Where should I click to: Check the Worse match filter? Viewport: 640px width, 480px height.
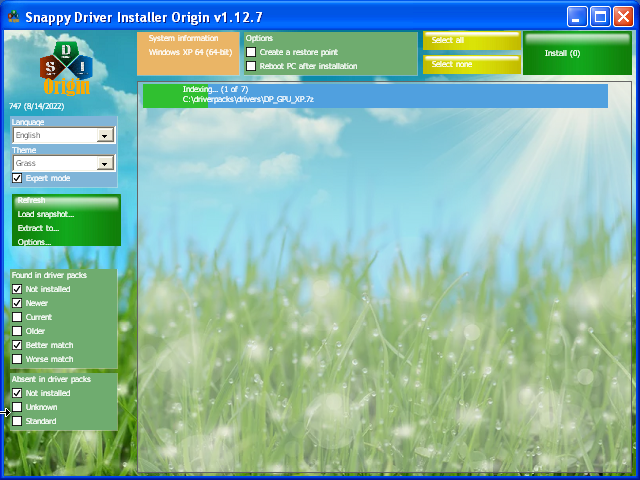17,359
